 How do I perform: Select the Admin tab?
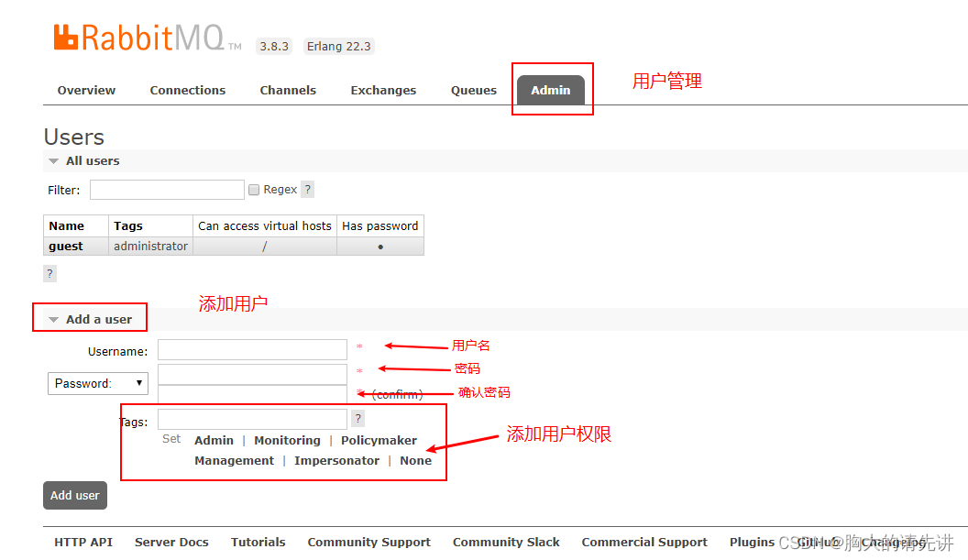pyautogui.click(x=551, y=90)
